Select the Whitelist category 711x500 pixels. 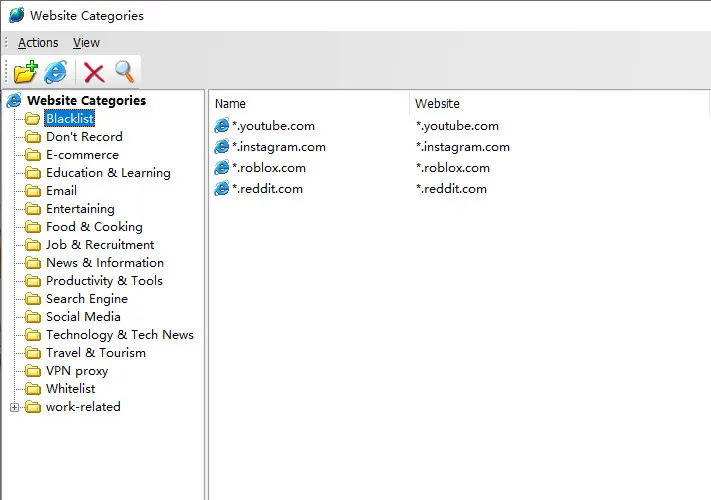point(71,389)
